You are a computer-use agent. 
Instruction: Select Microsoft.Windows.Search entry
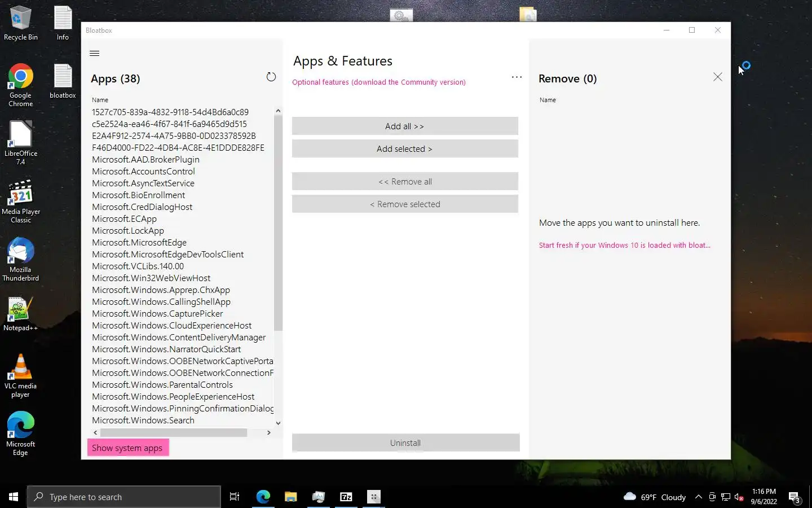(143, 420)
